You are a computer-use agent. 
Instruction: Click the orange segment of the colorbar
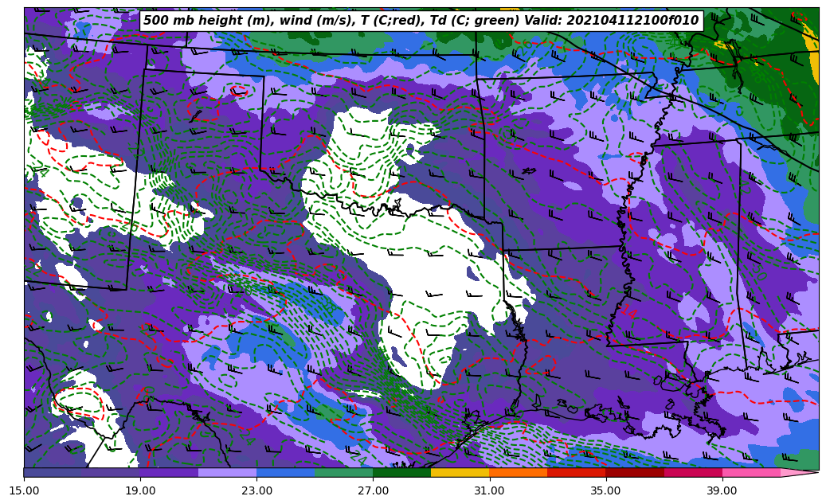click(x=518, y=473)
